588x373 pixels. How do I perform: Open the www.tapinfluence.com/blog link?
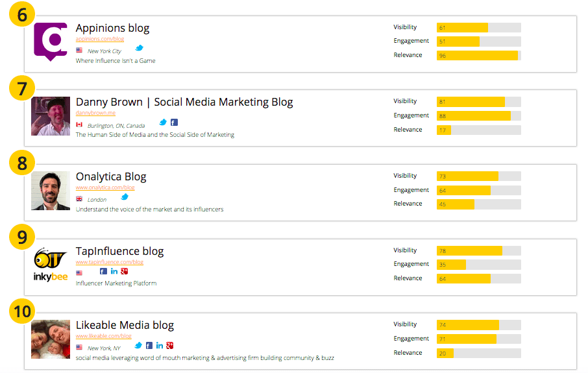point(109,262)
